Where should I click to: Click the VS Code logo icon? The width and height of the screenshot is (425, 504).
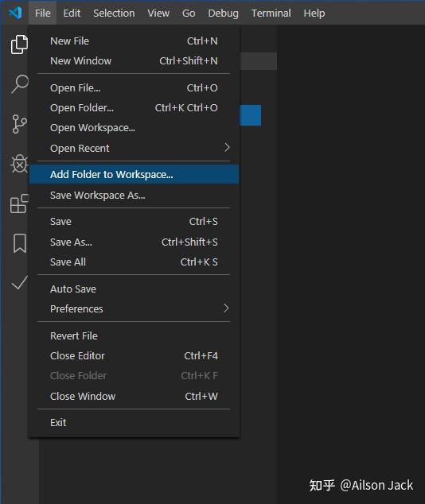point(15,13)
